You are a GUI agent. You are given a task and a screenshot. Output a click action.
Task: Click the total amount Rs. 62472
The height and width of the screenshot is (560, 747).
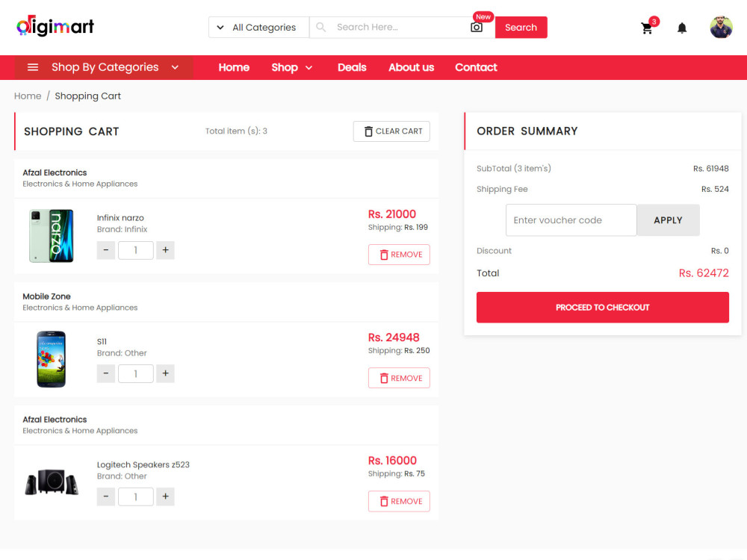(704, 273)
